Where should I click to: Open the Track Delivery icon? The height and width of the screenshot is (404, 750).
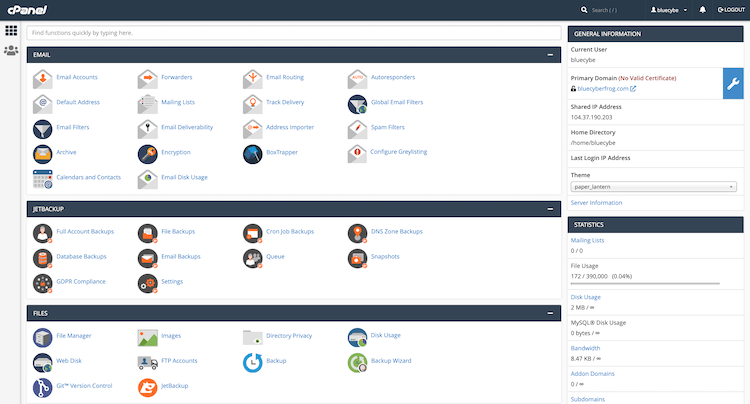[253, 104]
